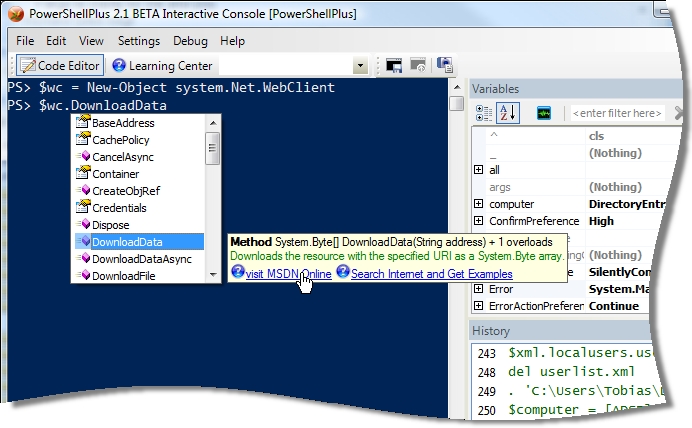Click the Container property icon

coord(83,173)
